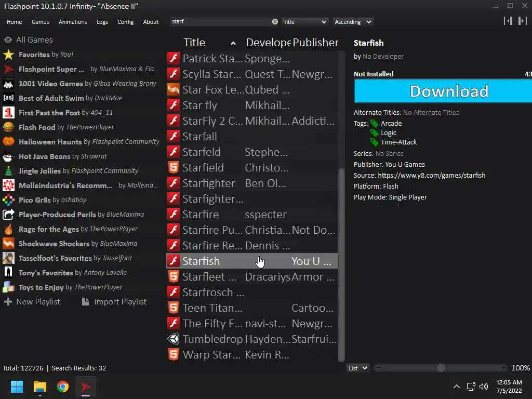Click the HTML5 icon beside Starfield
This screenshot has height=399, width=532.
pos(174,168)
